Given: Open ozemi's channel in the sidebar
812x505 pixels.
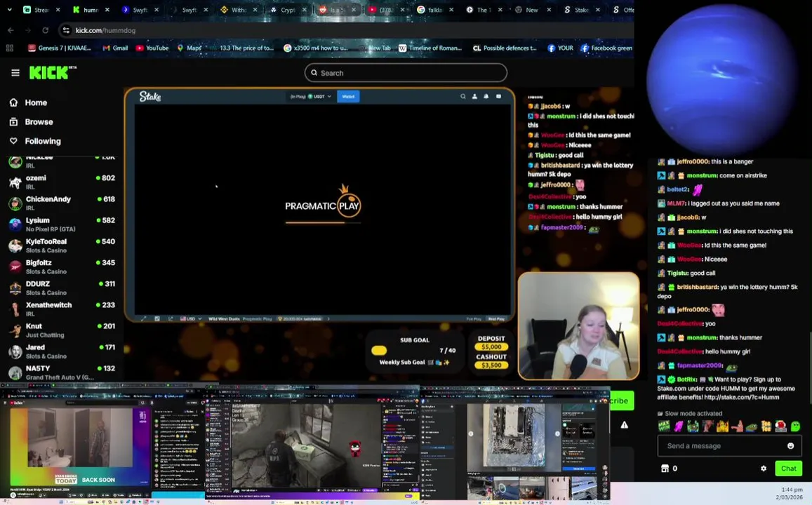Looking at the screenshot, I should tap(62, 182).
